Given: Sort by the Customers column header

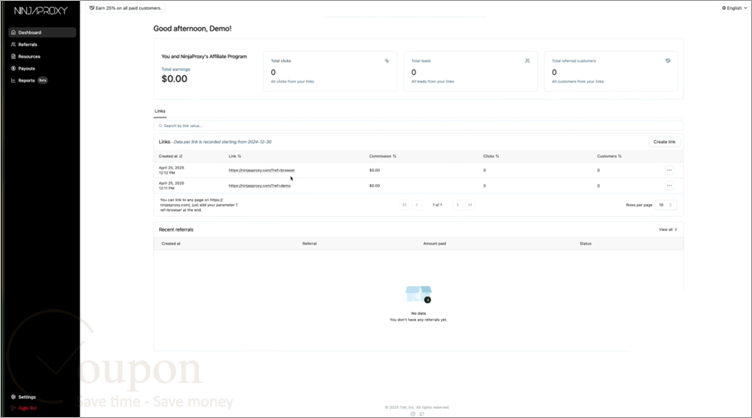Looking at the screenshot, I should tap(609, 156).
